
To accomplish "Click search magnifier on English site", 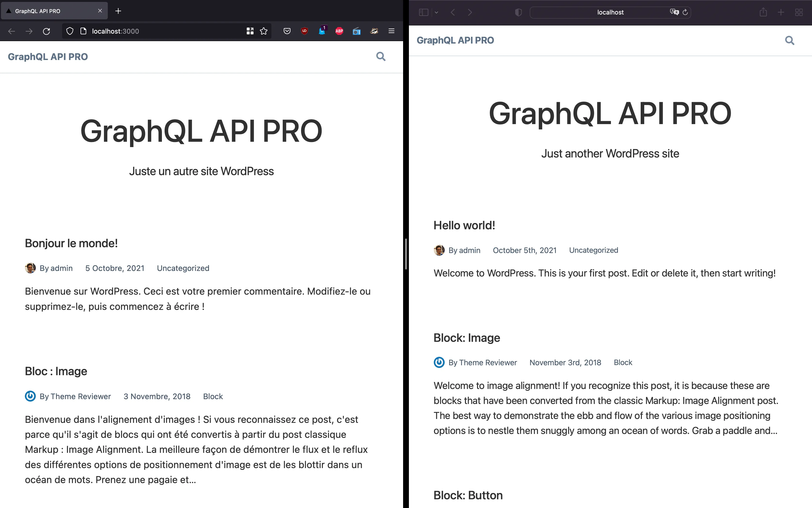I will click(790, 40).
